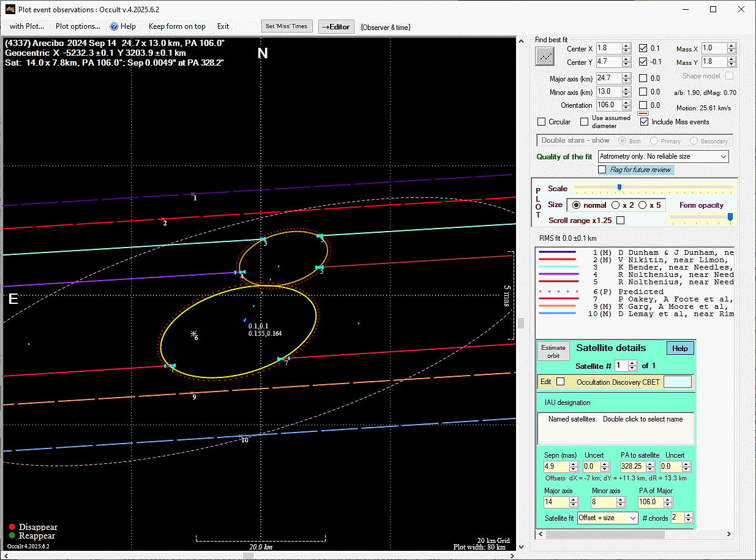Viewport: 756px width, 560px height.
Task: Click the RMS fit 0.0 ±0.1 km text
Action: tap(567, 238)
